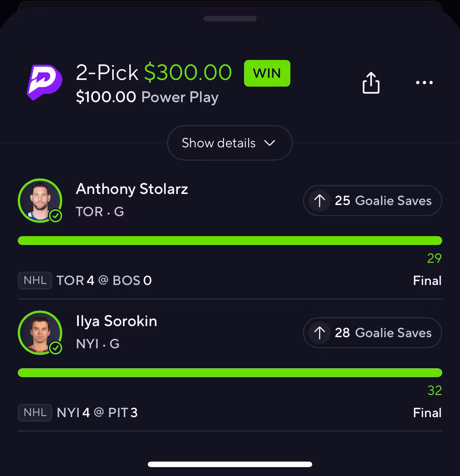Screen dimensions: 460x476
Task: Select the 28 Goalie Saves pill
Action: click(x=373, y=333)
